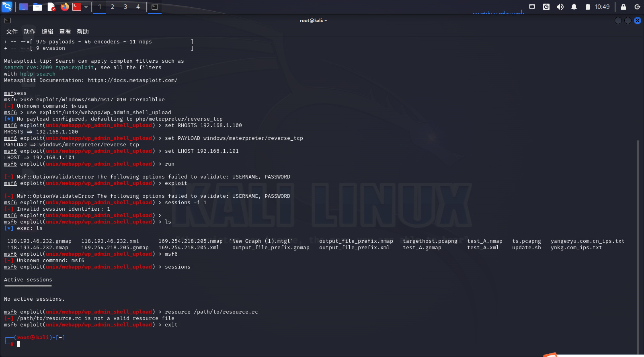Switch to workspace 3

(125, 7)
